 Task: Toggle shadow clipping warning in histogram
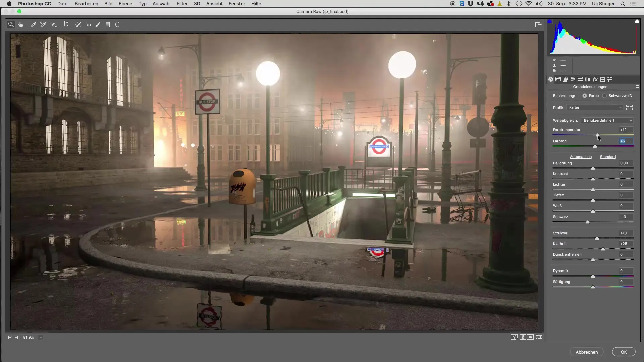point(549,21)
